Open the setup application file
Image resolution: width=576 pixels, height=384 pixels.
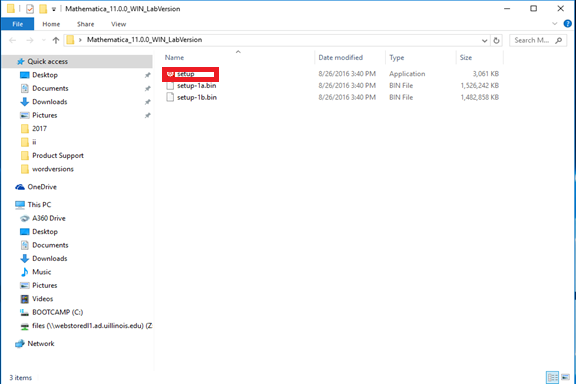[186, 74]
